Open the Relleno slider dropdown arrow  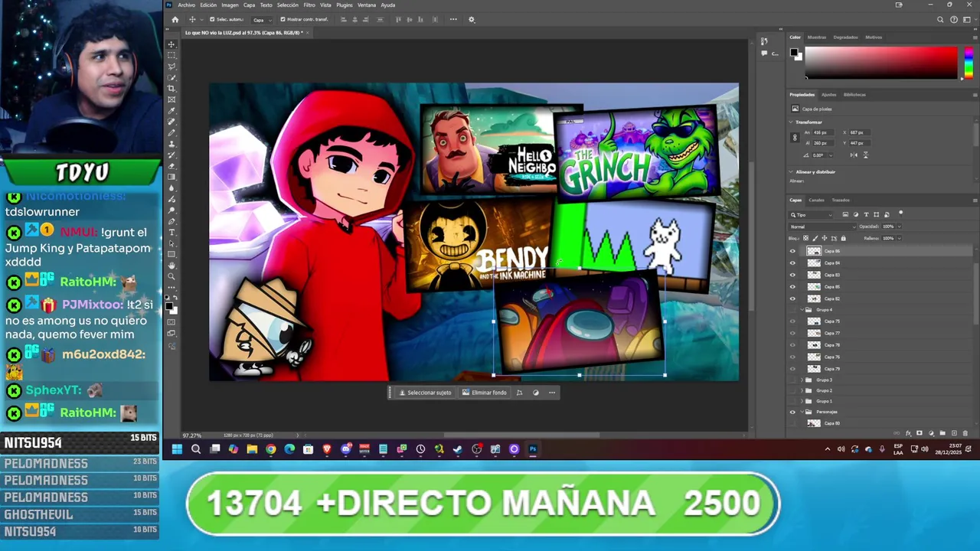898,238
